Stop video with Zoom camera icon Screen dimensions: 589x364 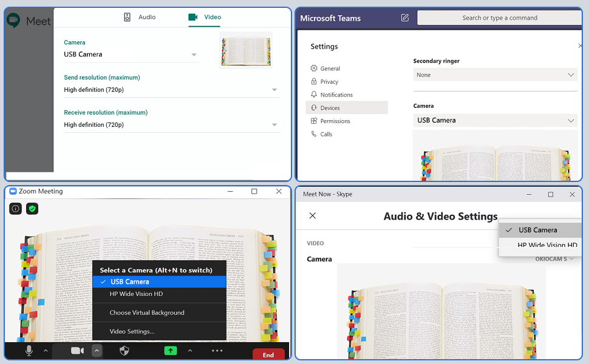click(77, 351)
